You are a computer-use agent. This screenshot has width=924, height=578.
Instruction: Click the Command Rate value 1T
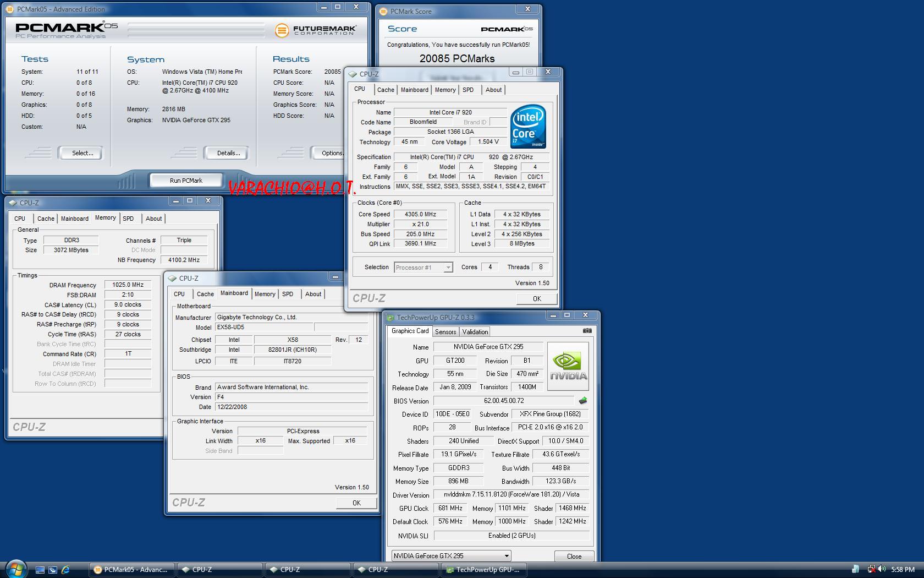tap(128, 353)
